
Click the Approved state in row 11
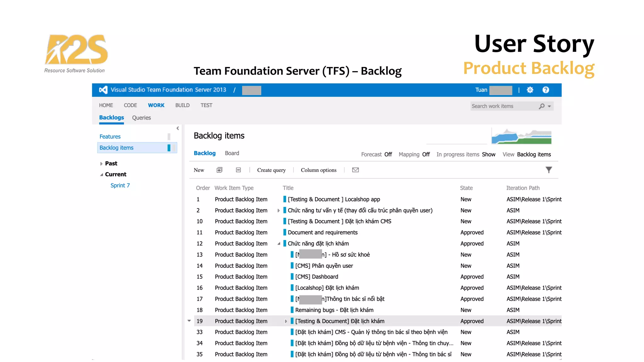(472, 232)
